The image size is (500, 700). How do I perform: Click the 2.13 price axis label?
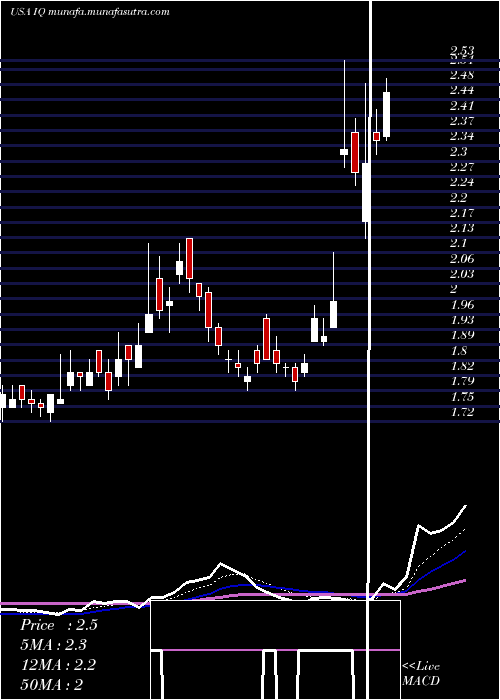pos(462,228)
